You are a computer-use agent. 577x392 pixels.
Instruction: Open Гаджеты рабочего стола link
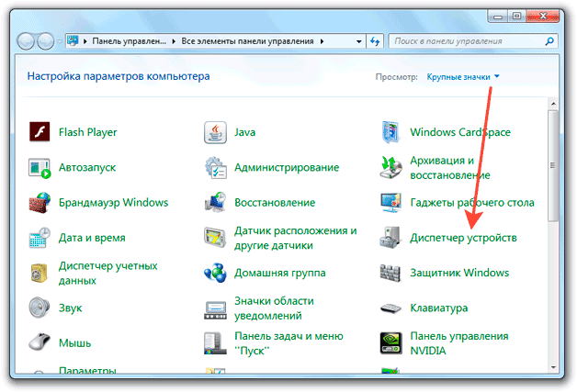472,203
